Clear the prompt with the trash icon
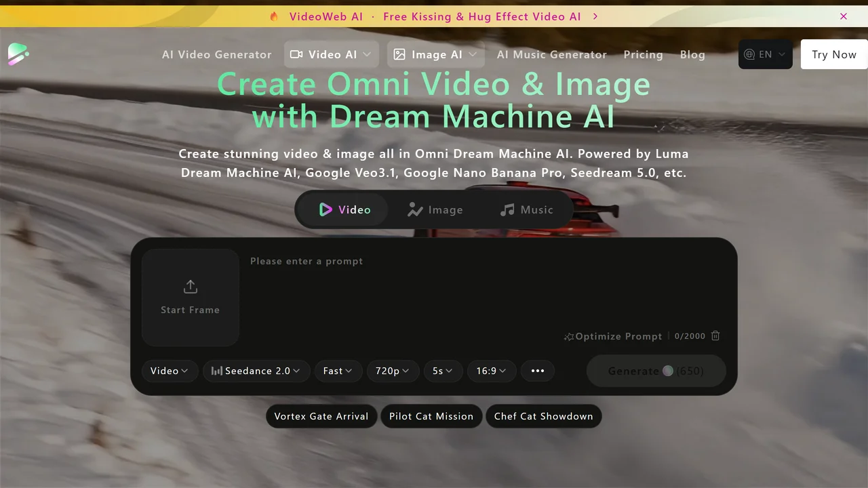This screenshot has height=488, width=868. coord(715,335)
